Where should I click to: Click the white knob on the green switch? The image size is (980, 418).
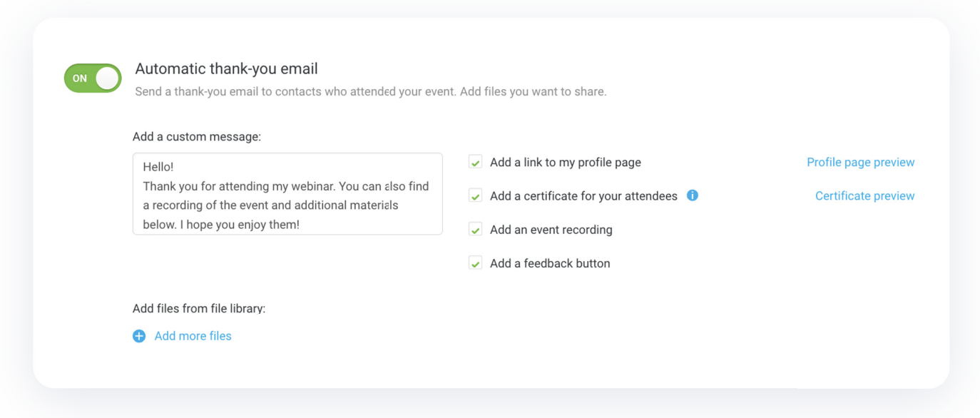coord(107,78)
